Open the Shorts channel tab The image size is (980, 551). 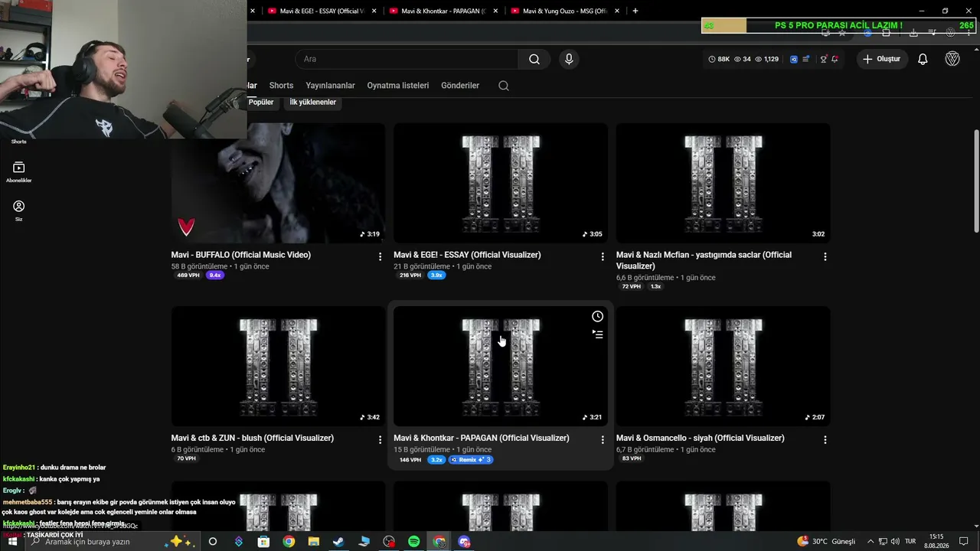pyautogui.click(x=281, y=86)
